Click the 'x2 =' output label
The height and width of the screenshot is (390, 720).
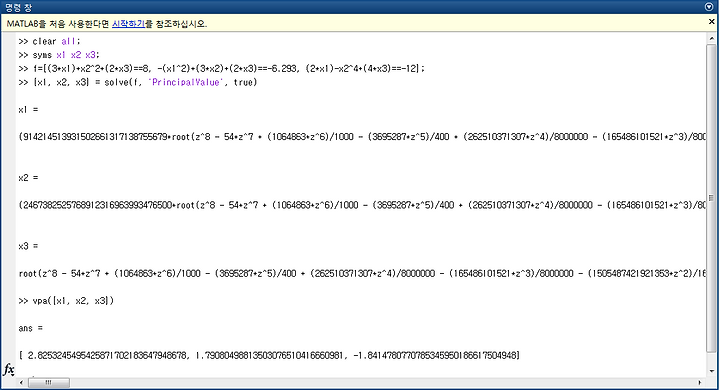[x=28, y=178]
